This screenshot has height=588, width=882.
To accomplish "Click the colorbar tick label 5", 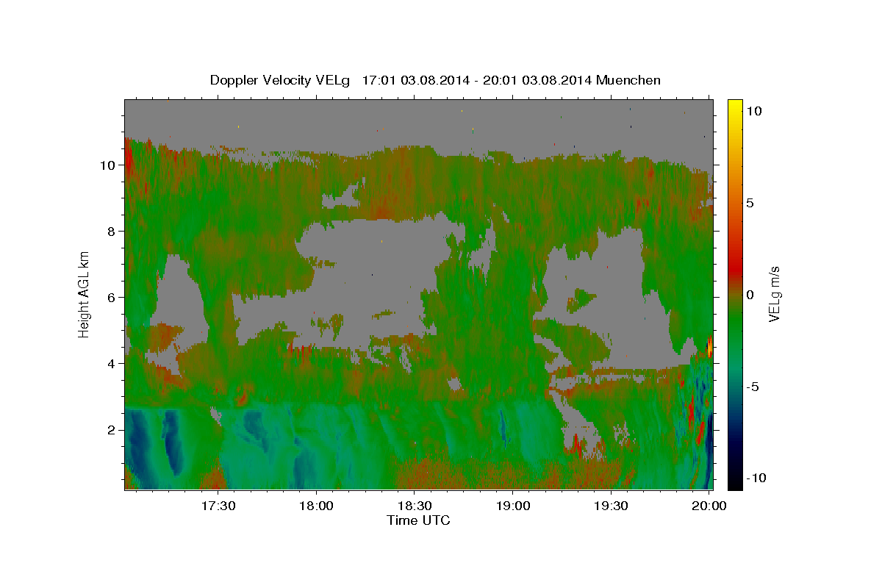I will (x=751, y=203).
